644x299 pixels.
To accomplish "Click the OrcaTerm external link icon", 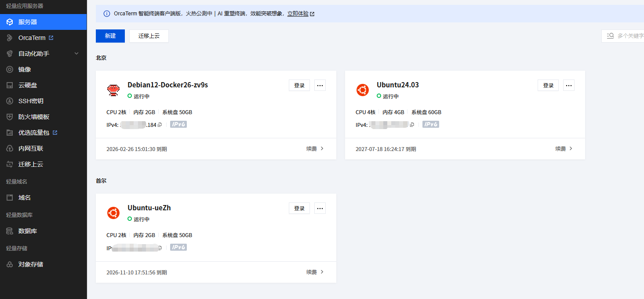I will (51, 38).
